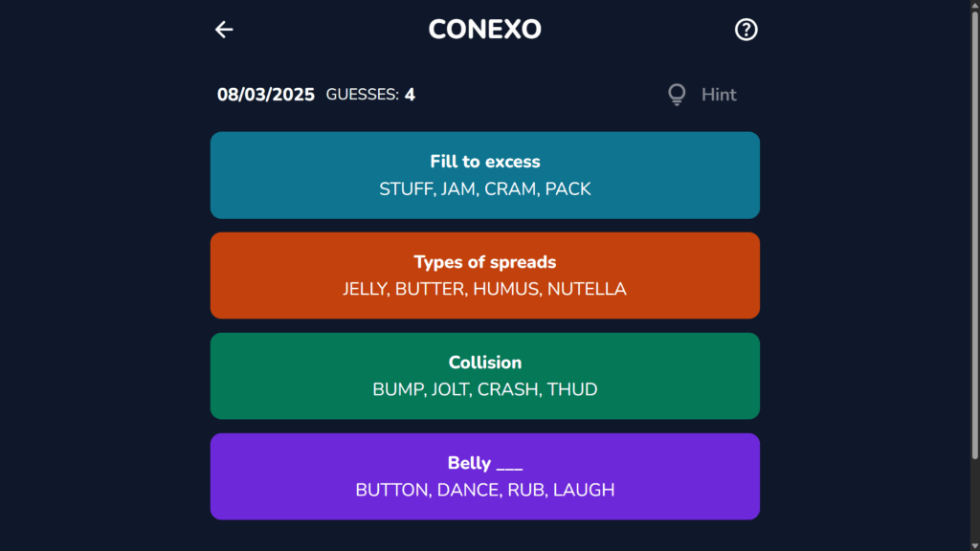Click the back arrow icon
Screen dimensions: 980x551
(223, 30)
